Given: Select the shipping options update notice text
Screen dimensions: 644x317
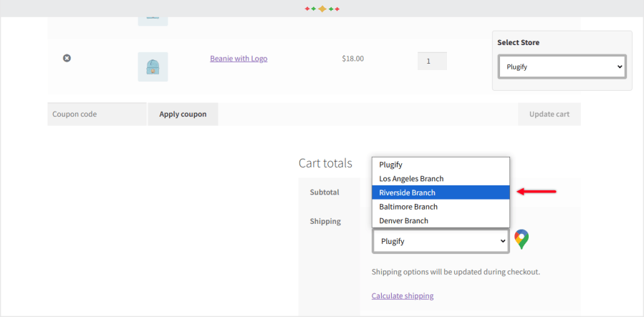Looking at the screenshot, I should click(x=456, y=272).
